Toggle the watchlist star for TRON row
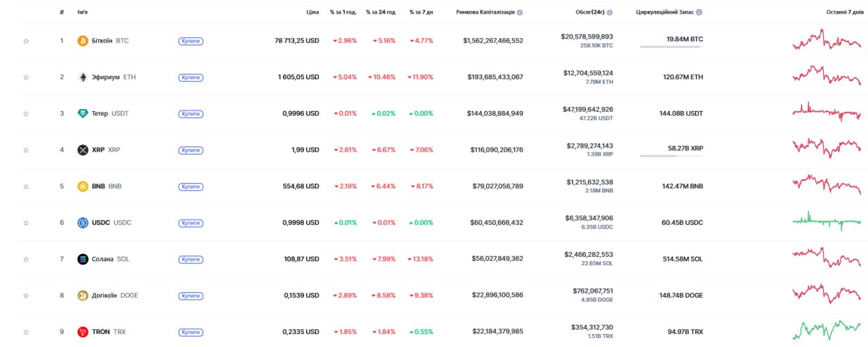 click(26, 332)
